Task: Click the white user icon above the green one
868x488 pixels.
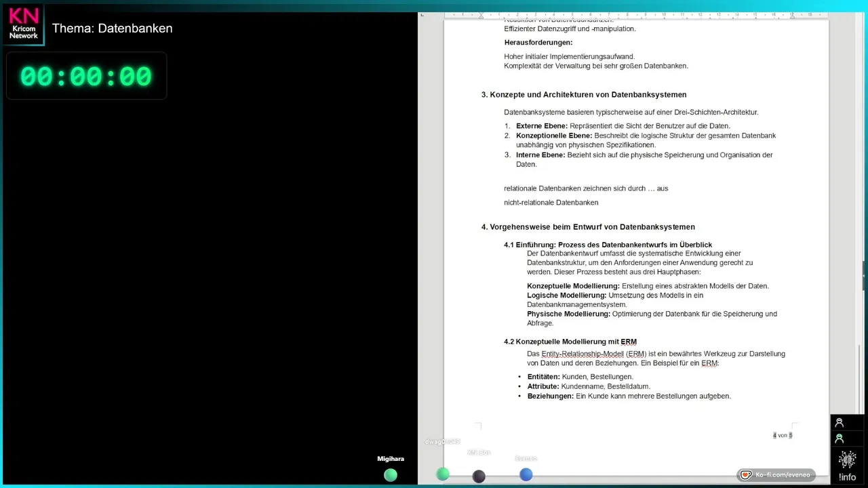Action: click(x=839, y=422)
